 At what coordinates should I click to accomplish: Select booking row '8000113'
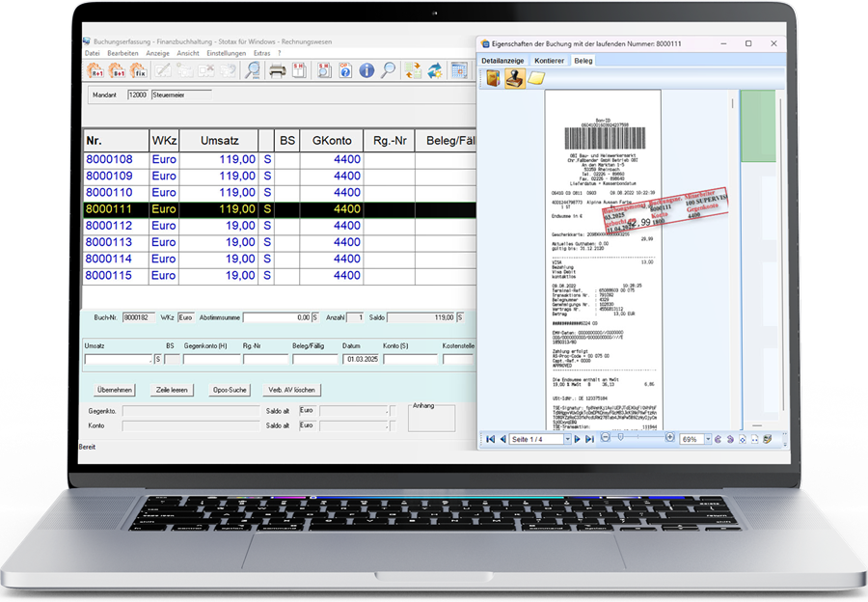(x=280, y=242)
